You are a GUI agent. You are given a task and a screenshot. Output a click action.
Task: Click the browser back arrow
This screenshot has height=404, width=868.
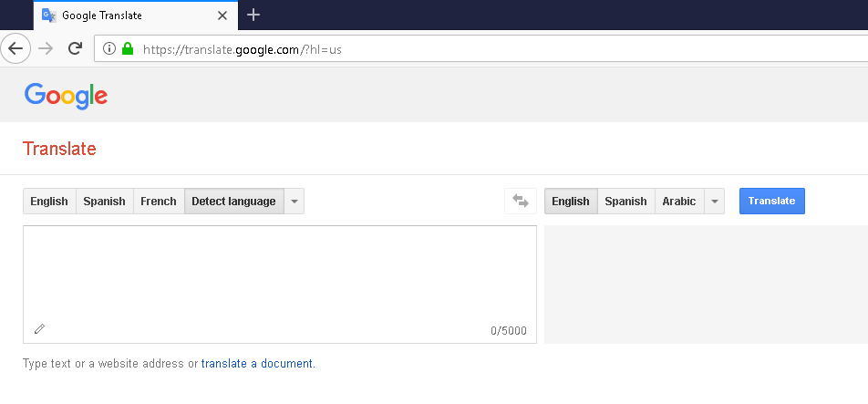[15, 48]
